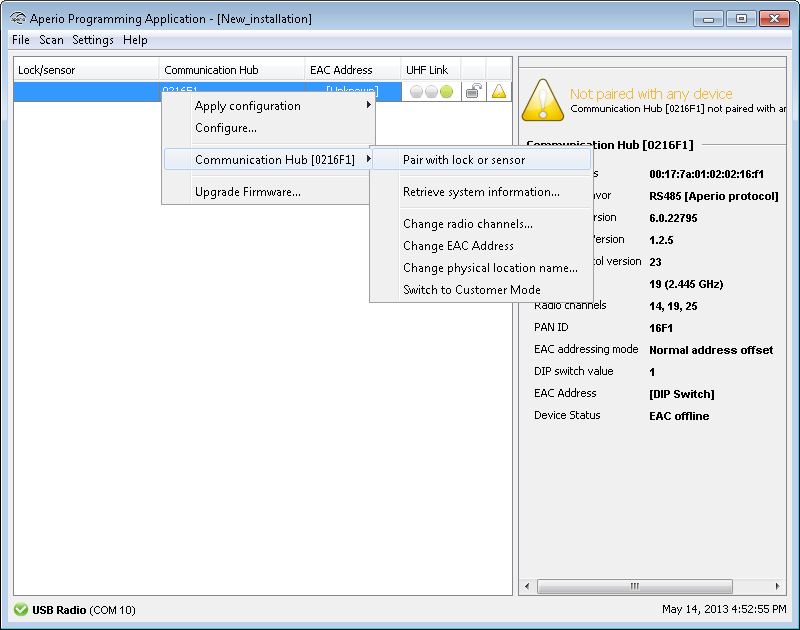Click the MAC address 00:17:7a:01:02:02:16:f1
This screenshot has width=800, height=630.
click(707, 174)
